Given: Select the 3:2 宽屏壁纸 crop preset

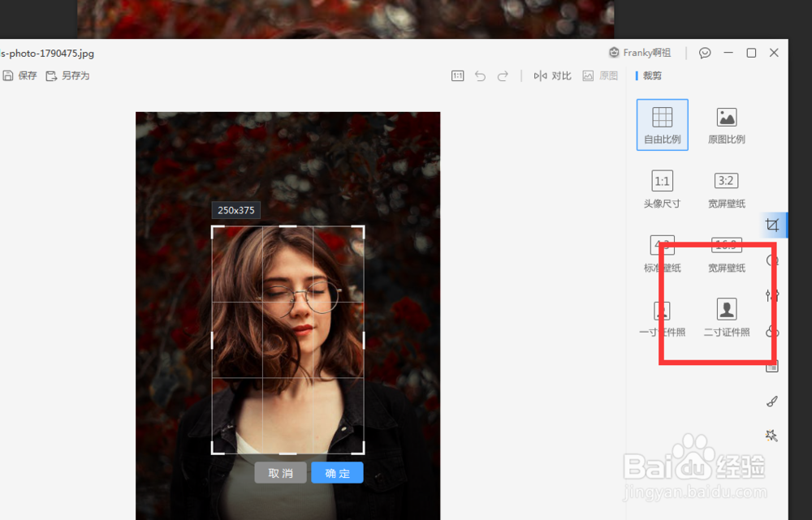Looking at the screenshot, I should click(x=727, y=189).
